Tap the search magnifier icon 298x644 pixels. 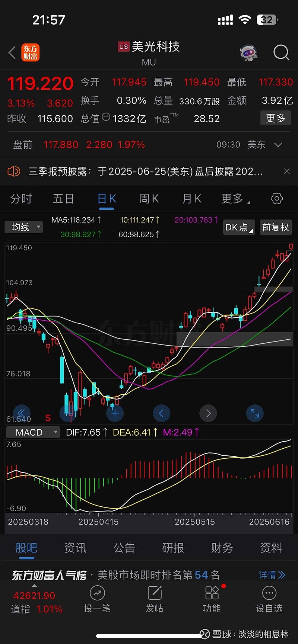[281, 52]
